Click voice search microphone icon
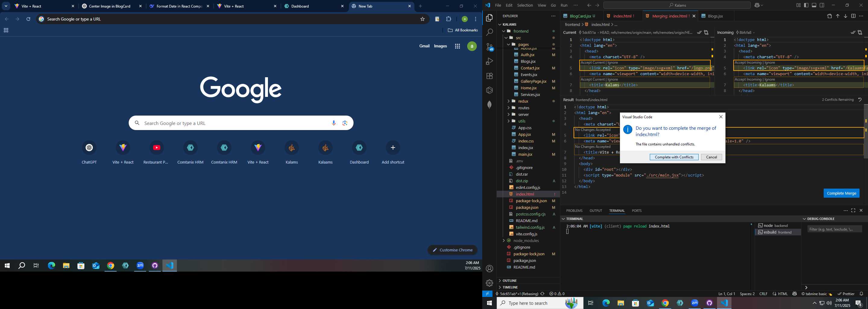This screenshot has height=309, width=868. coord(334,123)
